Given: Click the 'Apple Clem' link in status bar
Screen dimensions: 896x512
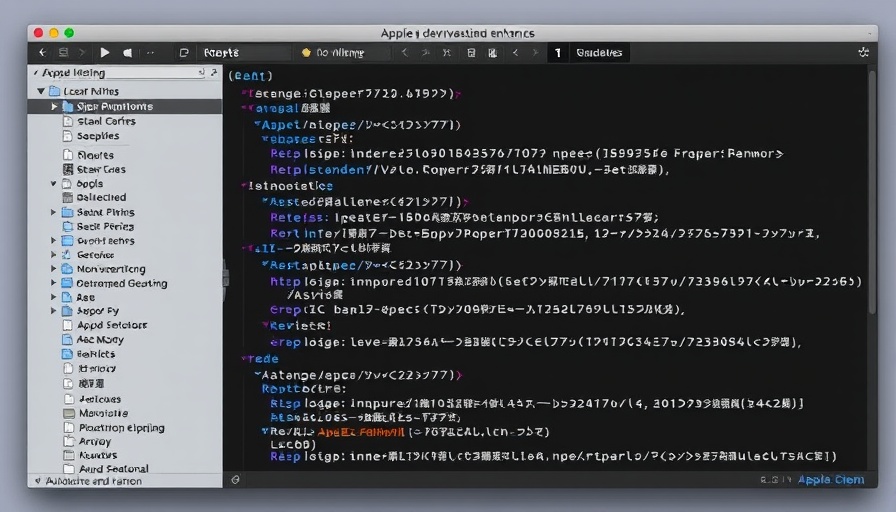Looking at the screenshot, I should coord(831,480).
